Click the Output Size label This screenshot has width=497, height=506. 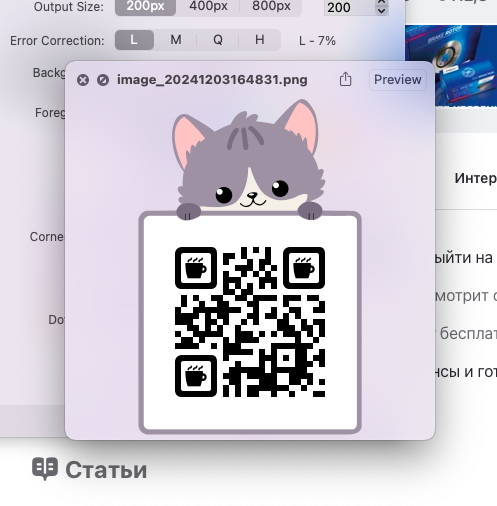coord(69,7)
